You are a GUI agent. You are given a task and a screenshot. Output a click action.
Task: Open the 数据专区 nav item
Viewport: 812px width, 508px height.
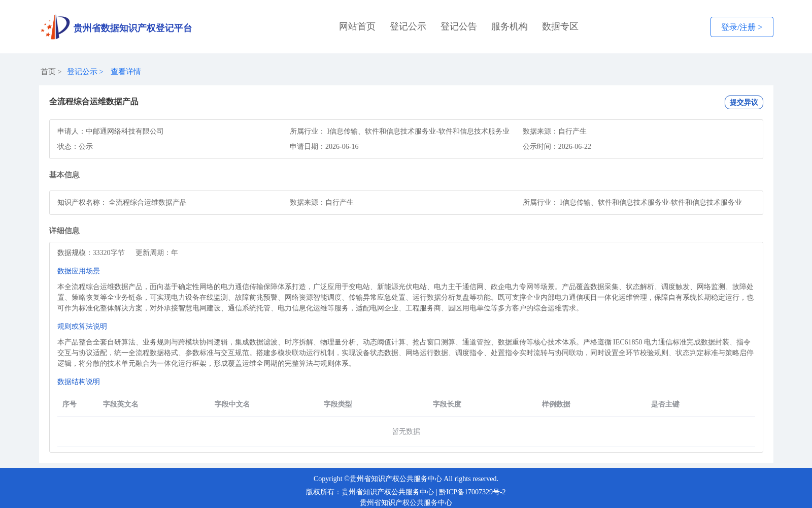560,26
